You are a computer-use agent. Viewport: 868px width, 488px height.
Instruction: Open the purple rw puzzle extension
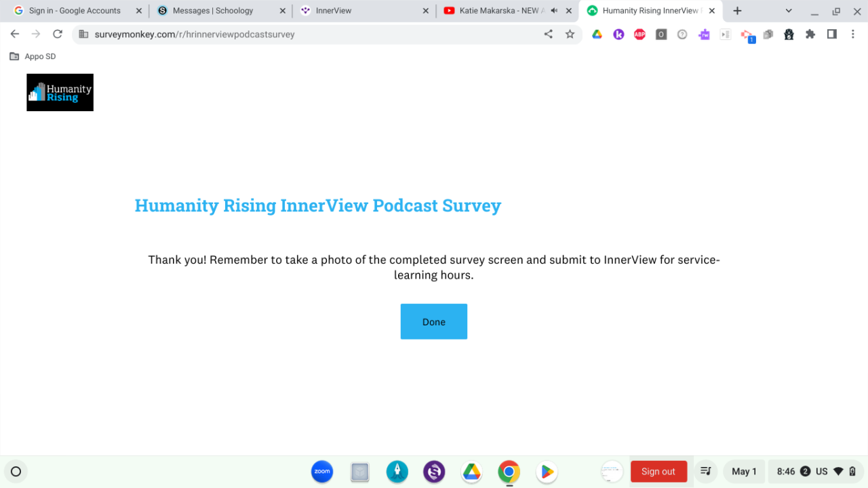704,35
